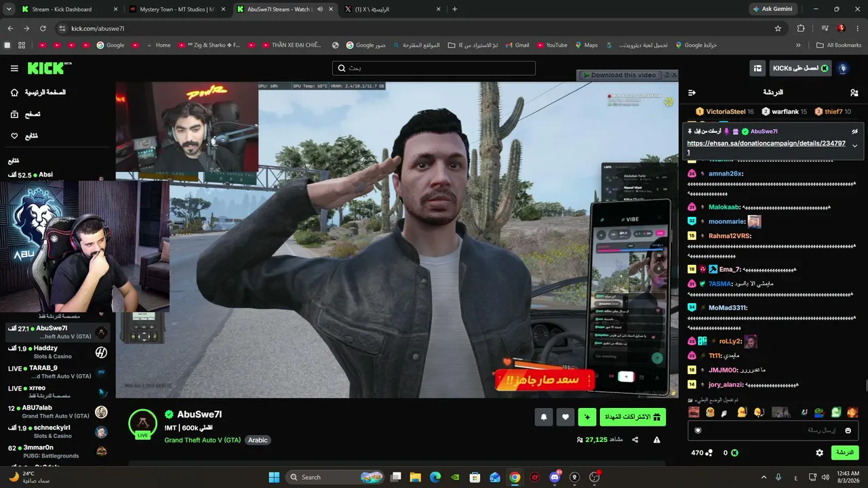Open File Explorer from the taskbar

click(415, 477)
